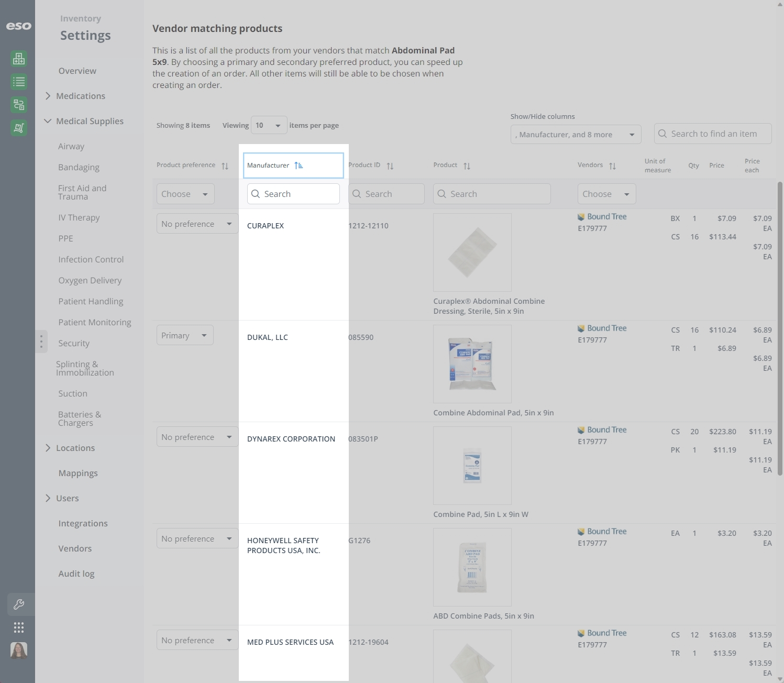Viewport: 784px width, 683px height.
Task: Open the Show/Hide columns dropdown
Action: [576, 135]
